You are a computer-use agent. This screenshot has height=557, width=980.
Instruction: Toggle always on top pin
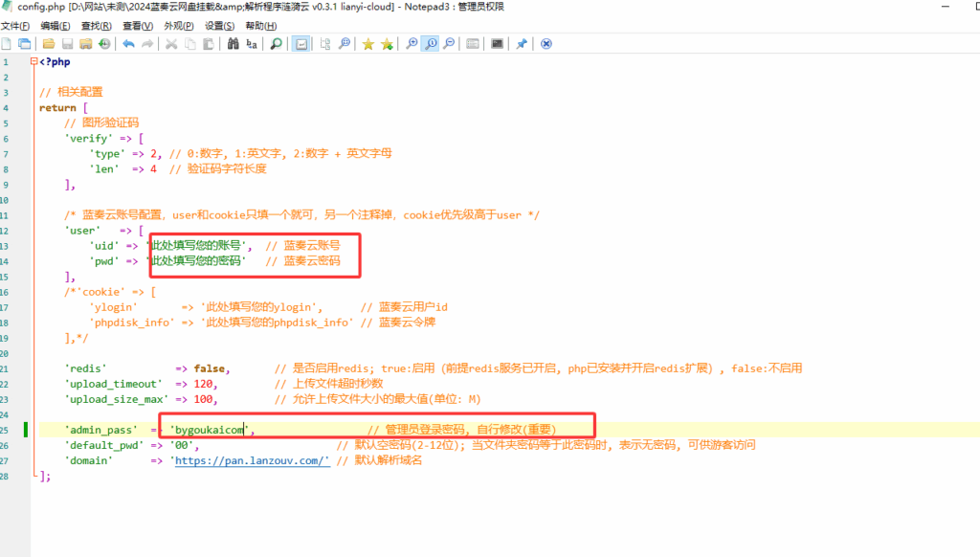point(522,44)
